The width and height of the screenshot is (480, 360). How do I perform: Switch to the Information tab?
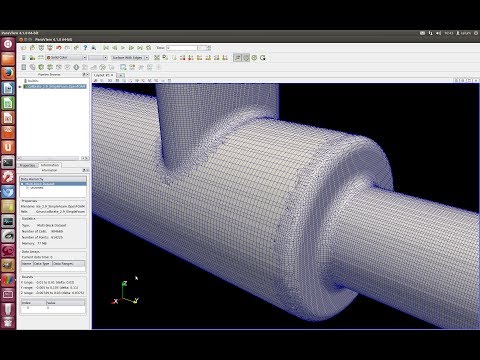tap(50, 165)
